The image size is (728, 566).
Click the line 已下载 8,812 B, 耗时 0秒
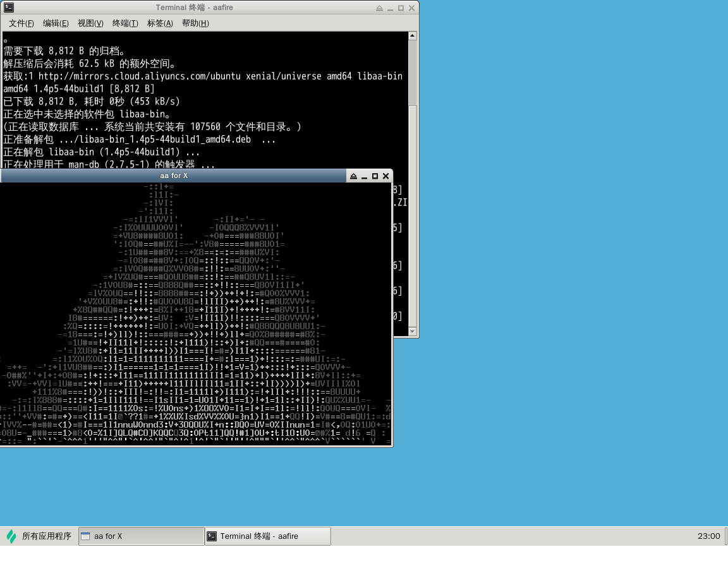tap(92, 101)
